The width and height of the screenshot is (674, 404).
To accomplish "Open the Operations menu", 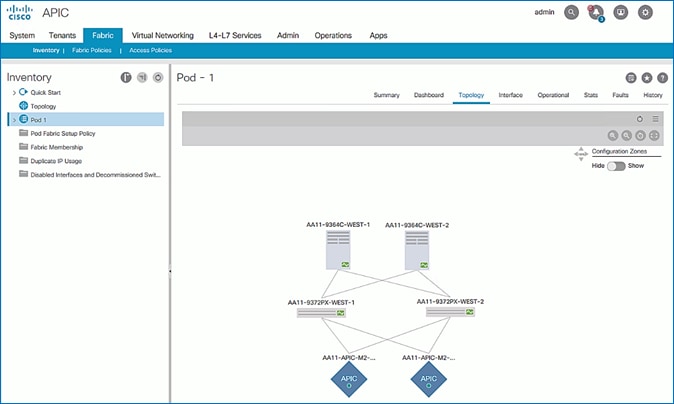I will 333,35.
